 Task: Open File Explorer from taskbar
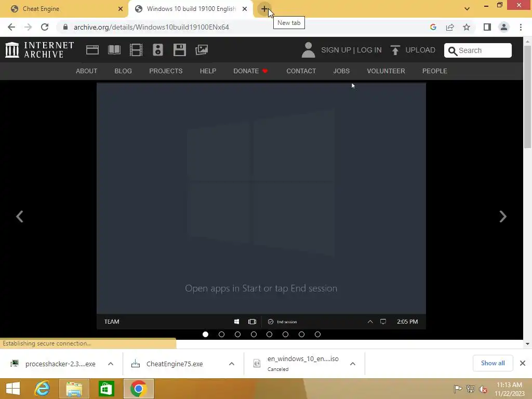pos(74,389)
